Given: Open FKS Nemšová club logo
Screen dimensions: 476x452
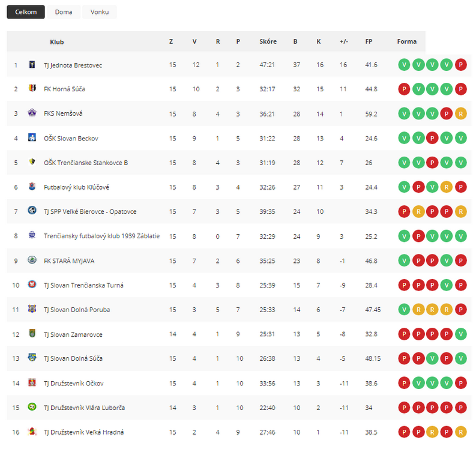Looking at the screenshot, I should tap(32, 113).
